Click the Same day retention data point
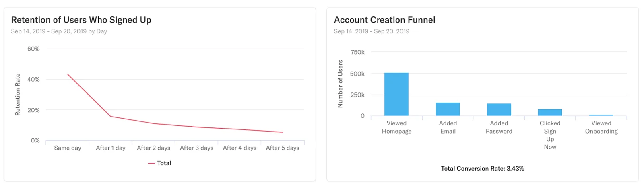Screen dimensions: 644x187 click(68, 74)
